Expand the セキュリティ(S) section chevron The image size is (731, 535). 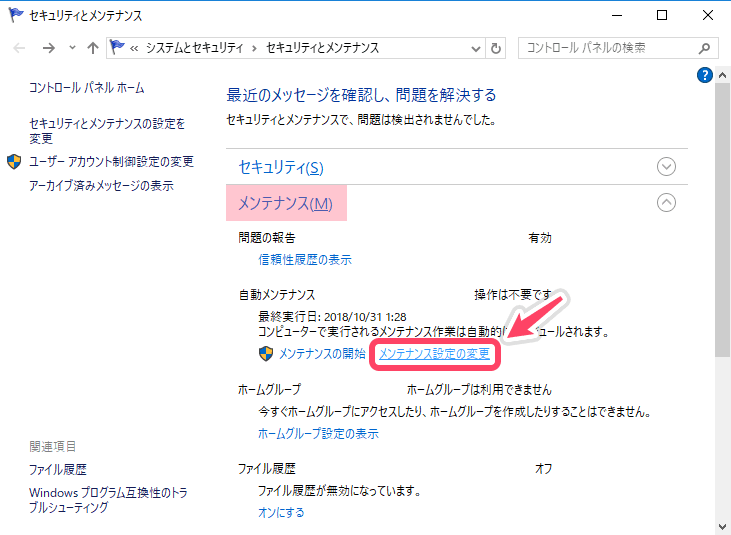coord(666,166)
